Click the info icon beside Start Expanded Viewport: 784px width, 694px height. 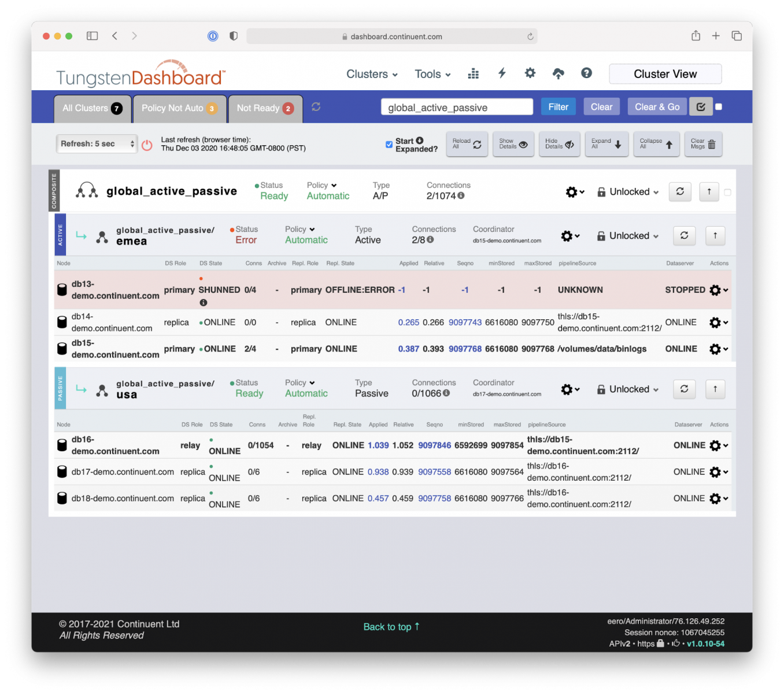pos(420,141)
